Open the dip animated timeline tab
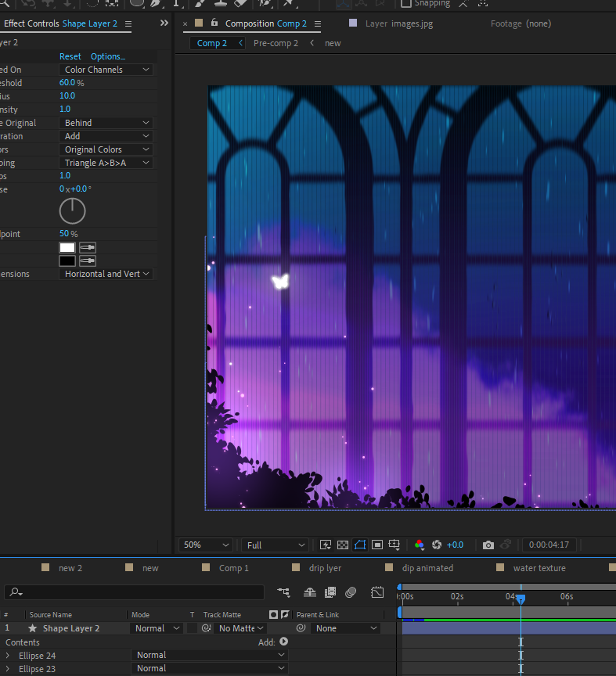This screenshot has height=676, width=616. coord(427,568)
